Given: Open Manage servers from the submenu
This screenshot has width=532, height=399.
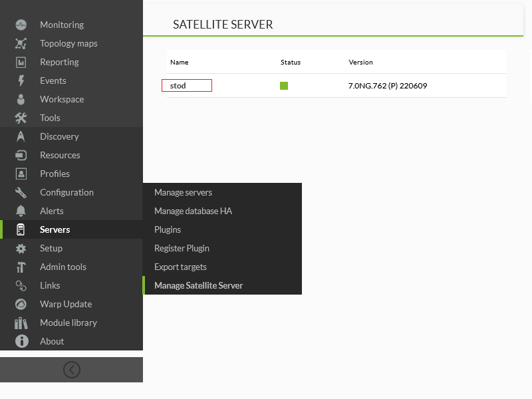Looking at the screenshot, I should click(183, 192).
